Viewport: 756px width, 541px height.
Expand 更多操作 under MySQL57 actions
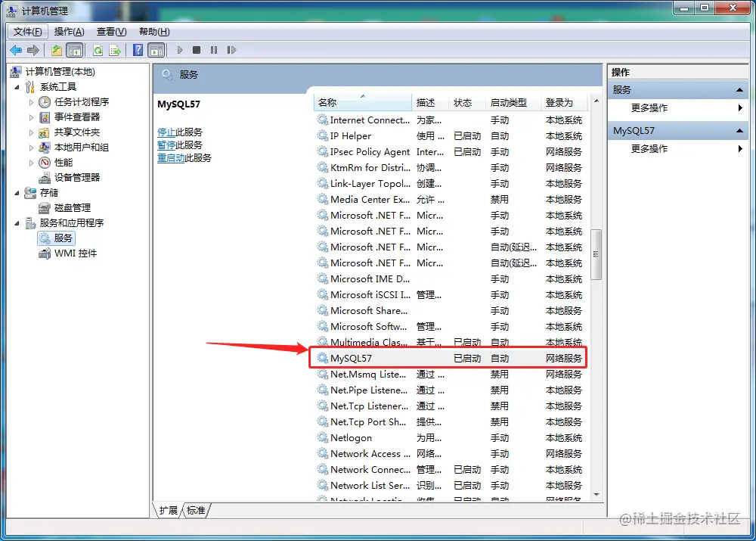tap(649, 149)
